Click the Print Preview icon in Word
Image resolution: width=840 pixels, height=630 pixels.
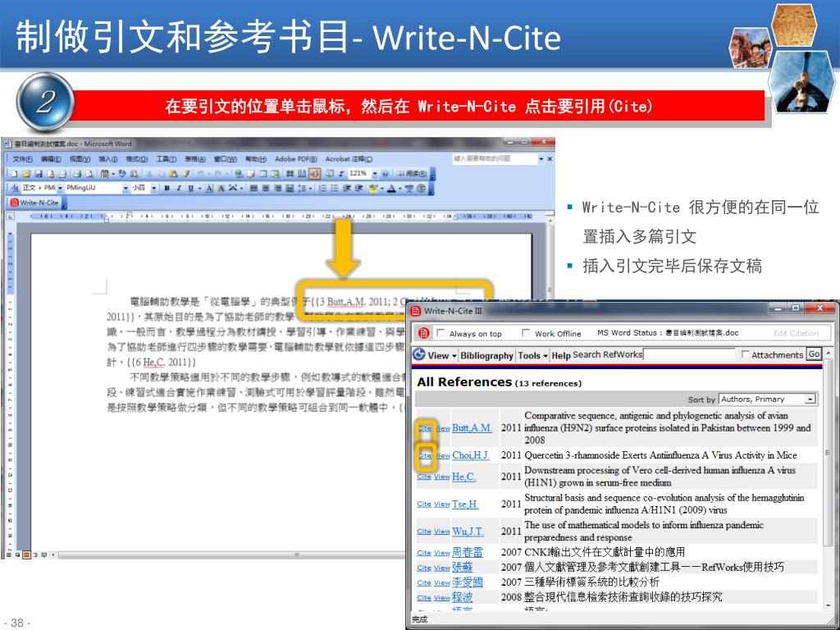click(89, 174)
